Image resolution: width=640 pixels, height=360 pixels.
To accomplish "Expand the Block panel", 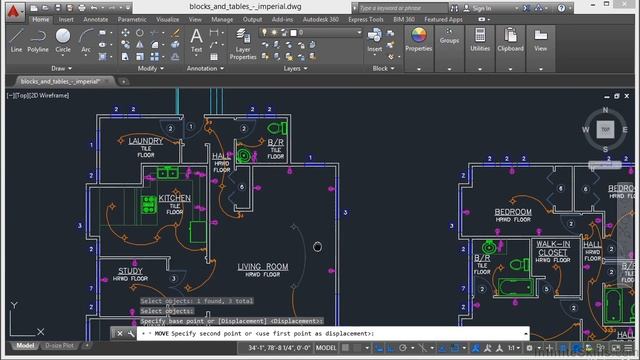I will tap(383, 68).
